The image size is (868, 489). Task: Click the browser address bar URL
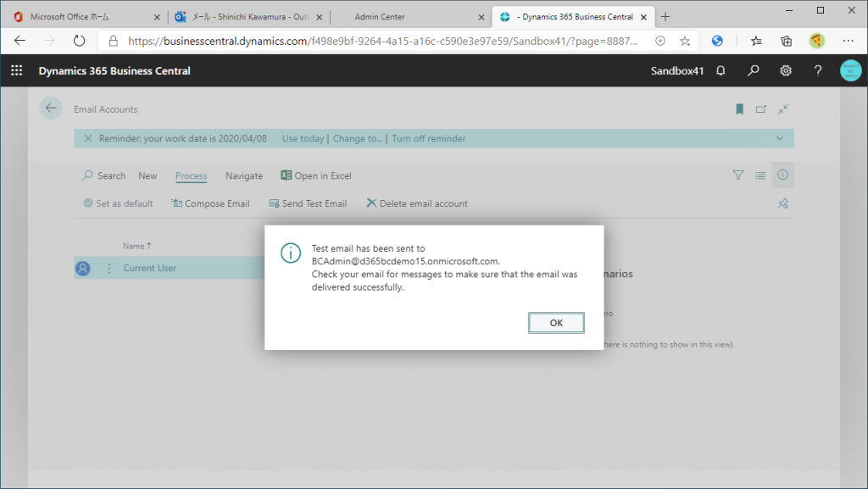383,41
